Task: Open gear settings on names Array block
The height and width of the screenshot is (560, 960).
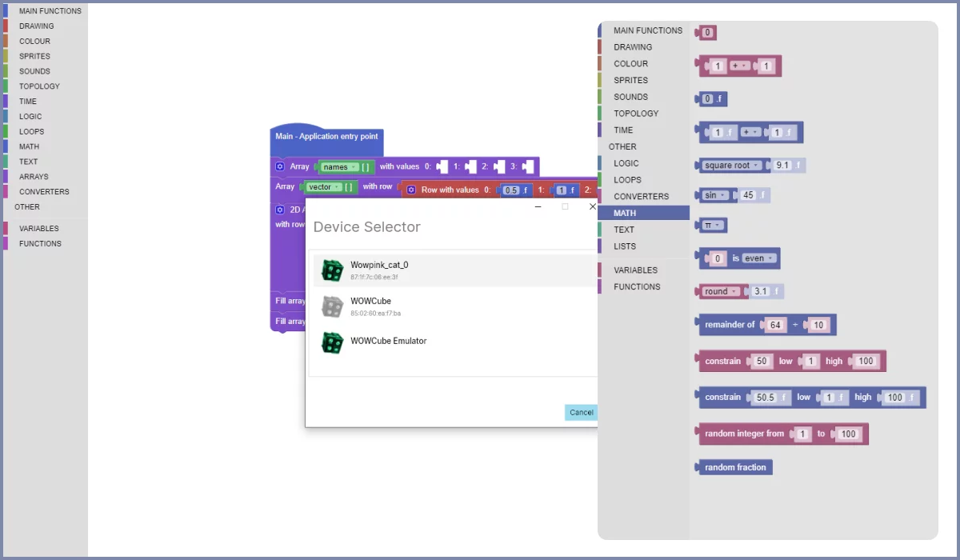Action: coord(280,166)
